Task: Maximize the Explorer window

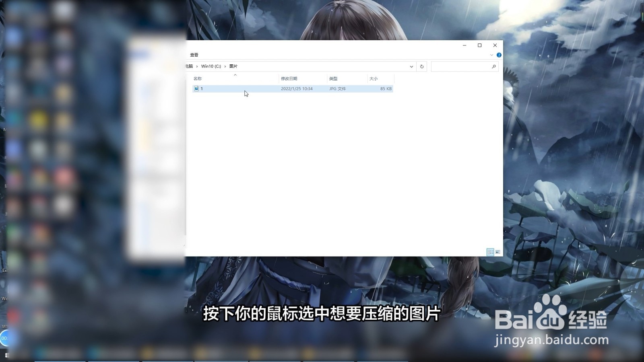Action: tap(480, 45)
